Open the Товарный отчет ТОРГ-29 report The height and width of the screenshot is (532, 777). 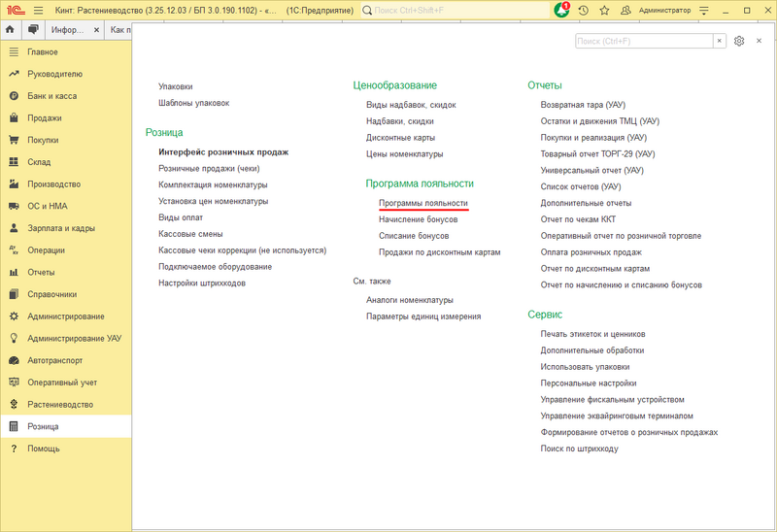pyautogui.click(x=597, y=153)
